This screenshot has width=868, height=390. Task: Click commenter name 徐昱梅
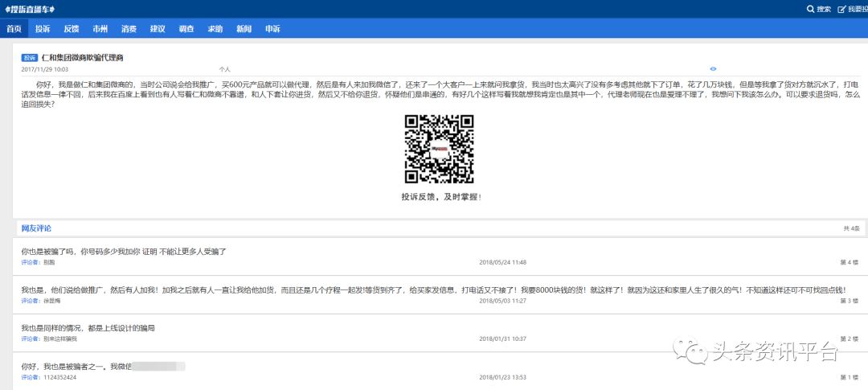52,301
